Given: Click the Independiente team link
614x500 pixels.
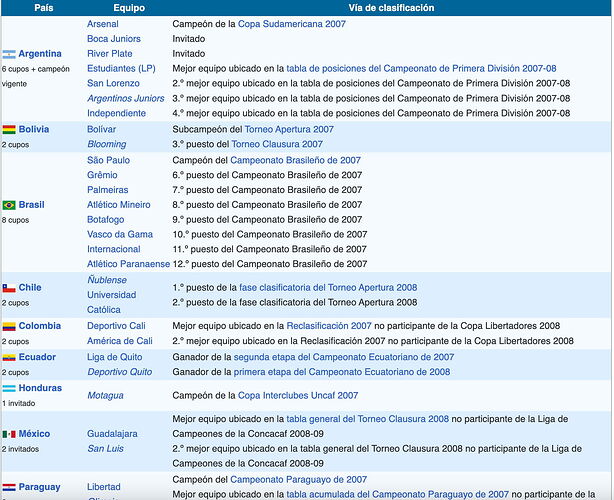Looking at the screenshot, I should [116, 113].
